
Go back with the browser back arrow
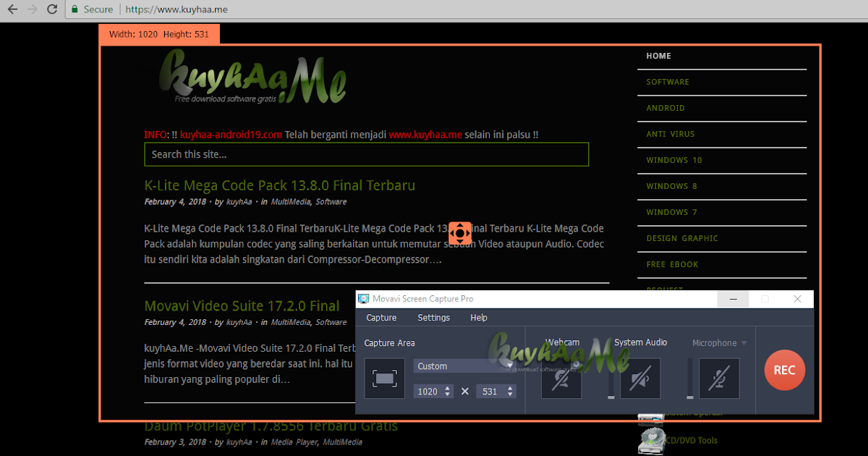[12, 9]
